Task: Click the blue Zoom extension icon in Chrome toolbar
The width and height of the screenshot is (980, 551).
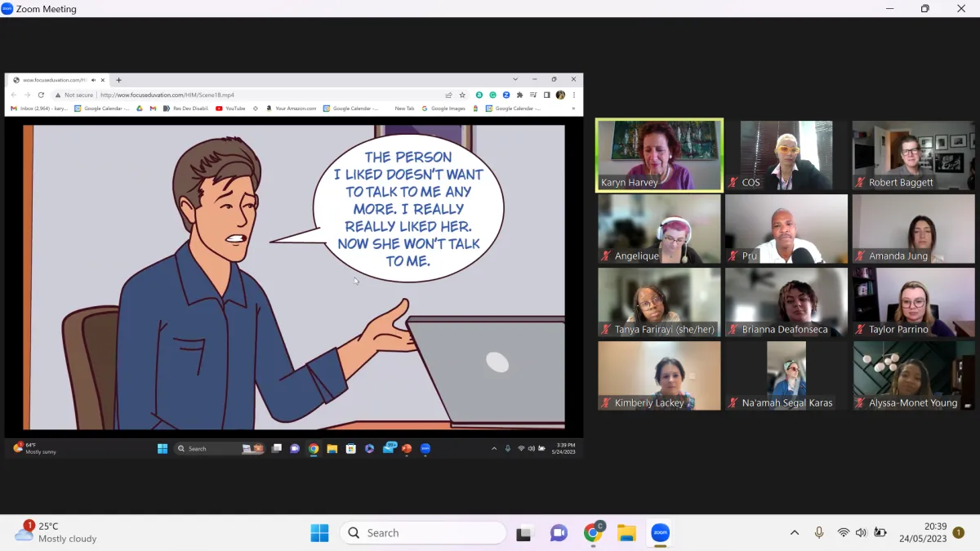Action: (506, 95)
